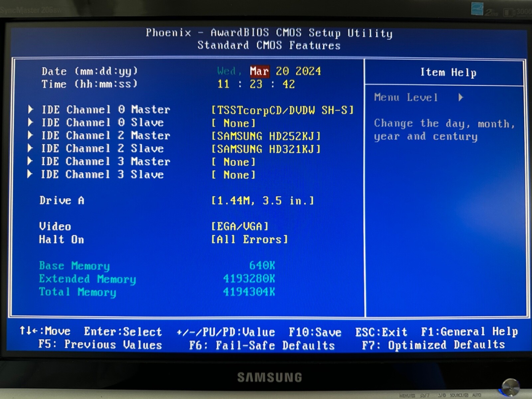
Task: Click the Phoenix AwardBIOS CMOS Setup Utility title
Action: (x=269, y=33)
